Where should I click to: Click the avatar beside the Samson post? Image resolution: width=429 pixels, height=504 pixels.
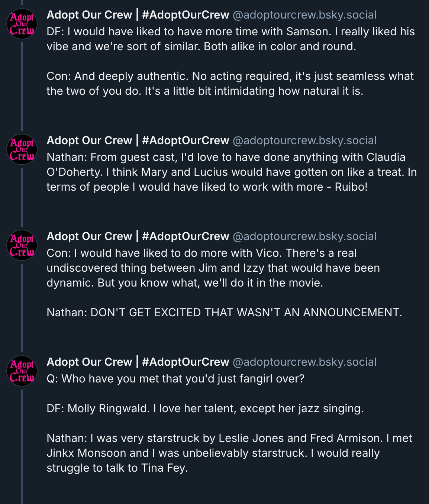coord(22,24)
